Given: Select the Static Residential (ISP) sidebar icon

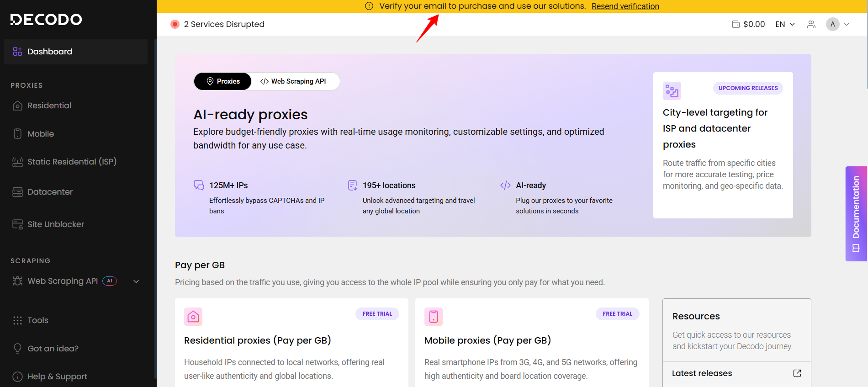Looking at the screenshot, I should tap(17, 162).
